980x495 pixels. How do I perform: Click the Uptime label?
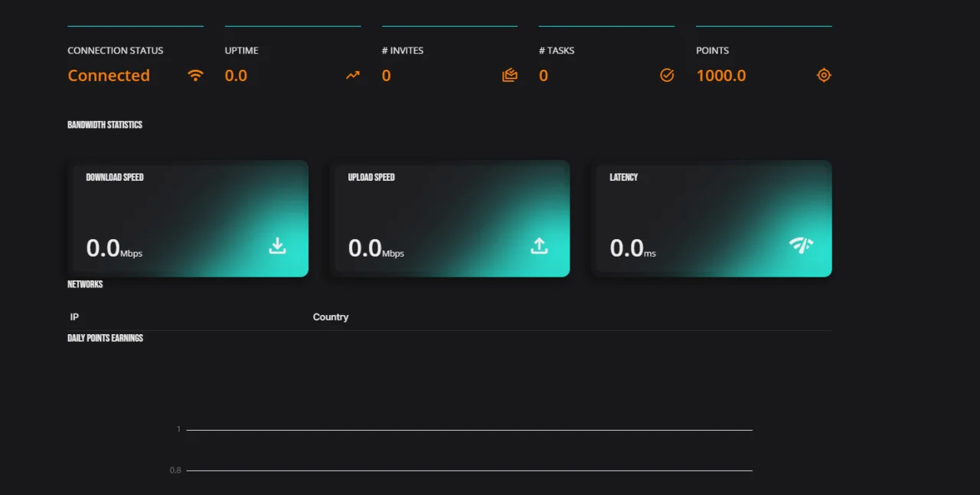[241, 51]
